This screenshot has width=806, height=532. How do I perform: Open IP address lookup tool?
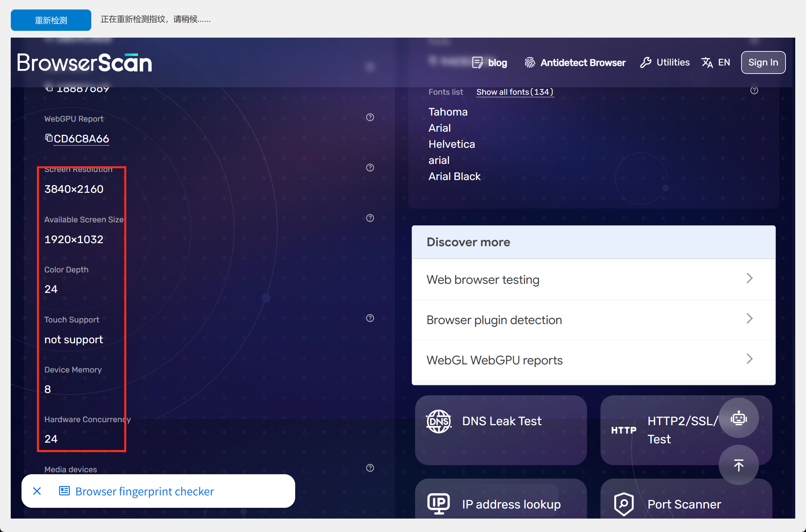[x=501, y=499]
